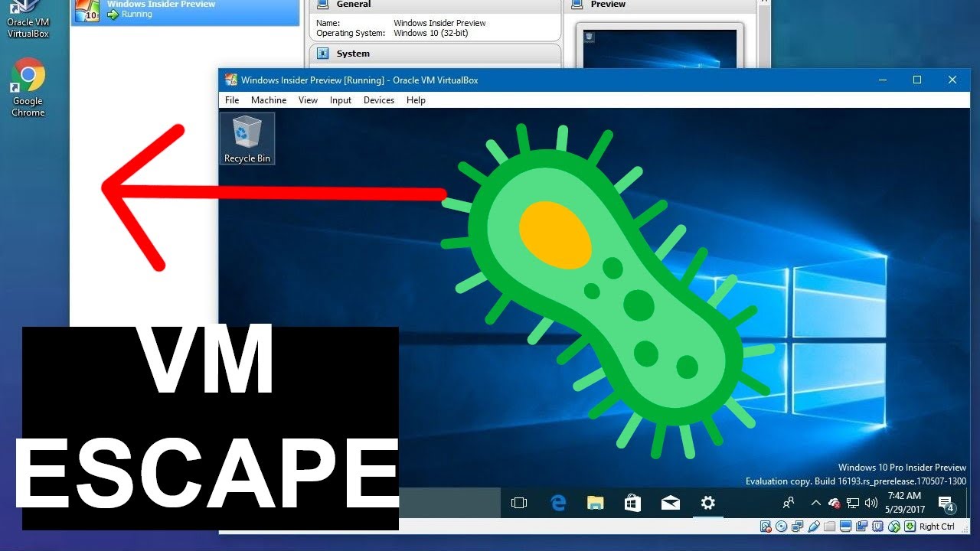980x551 pixels.
Task: Click the Task View taskbar icon
Action: [x=519, y=503]
